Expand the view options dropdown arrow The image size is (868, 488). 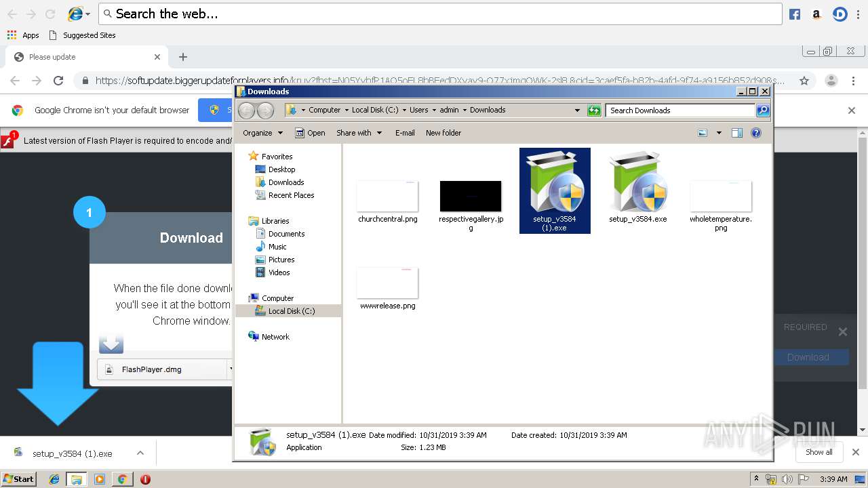click(719, 133)
